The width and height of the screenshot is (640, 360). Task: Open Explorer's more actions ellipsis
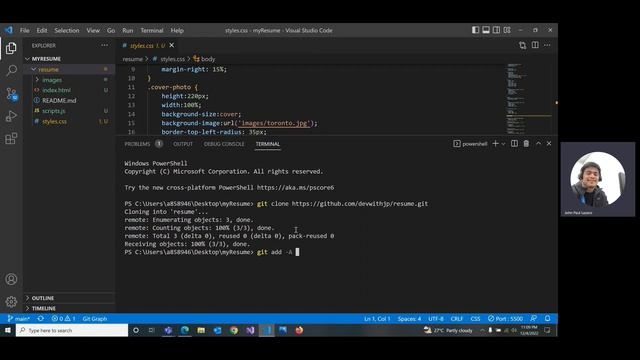105,45
